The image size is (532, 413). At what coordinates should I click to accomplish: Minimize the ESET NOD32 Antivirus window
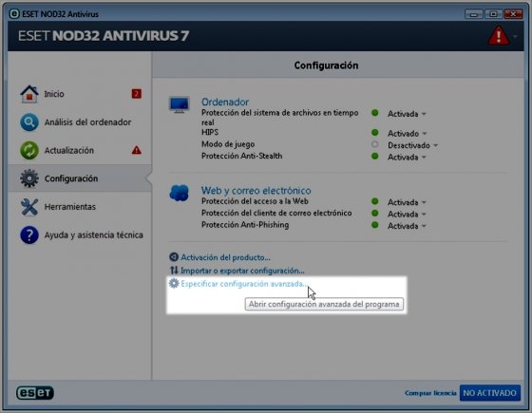click(474, 14)
